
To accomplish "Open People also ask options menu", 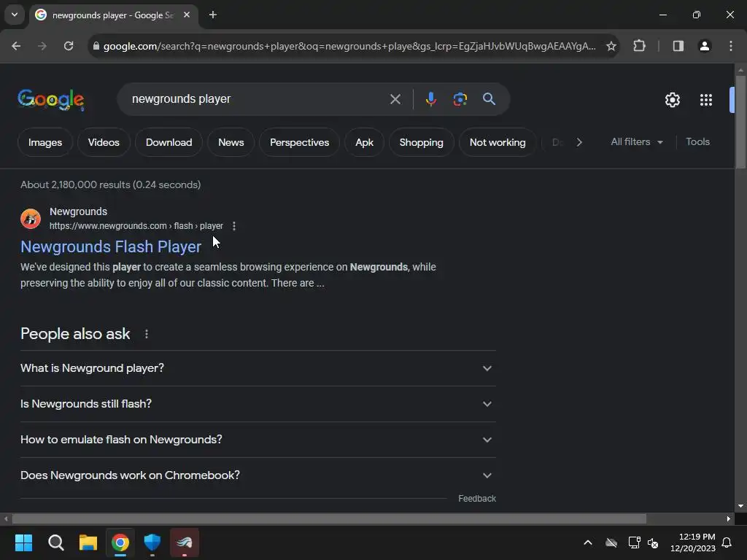I will pyautogui.click(x=146, y=334).
